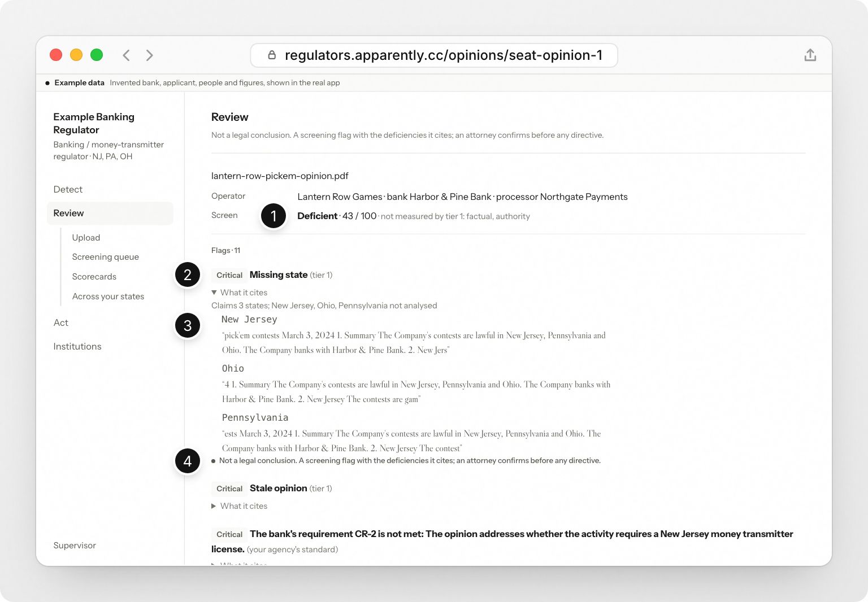Image resolution: width=868 pixels, height=602 pixels.
Task: Click the yellow minimize window button
Action: tap(76, 55)
